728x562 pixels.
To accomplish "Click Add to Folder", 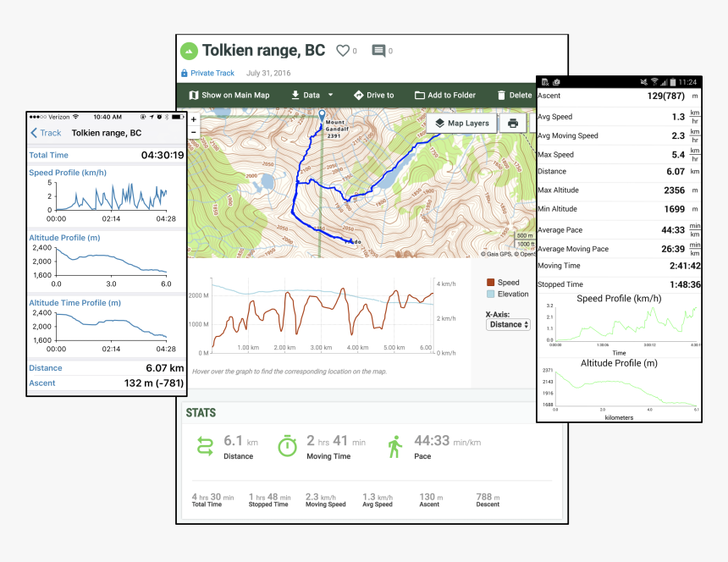I will pyautogui.click(x=444, y=96).
